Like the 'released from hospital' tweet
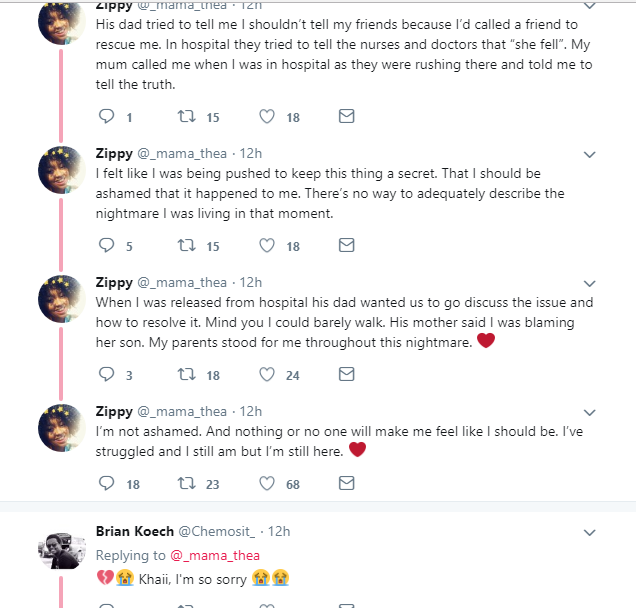 click(x=267, y=375)
